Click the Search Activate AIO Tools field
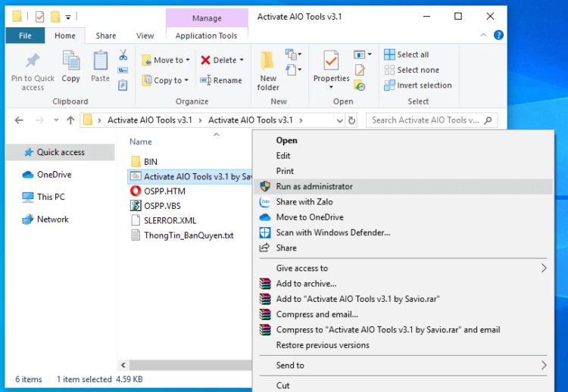This screenshot has width=568, height=392. 426,120
